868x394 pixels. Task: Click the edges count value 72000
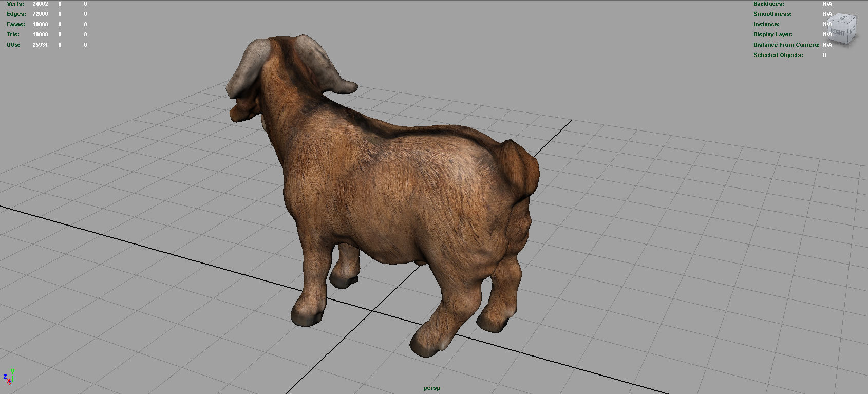pyautogui.click(x=40, y=14)
